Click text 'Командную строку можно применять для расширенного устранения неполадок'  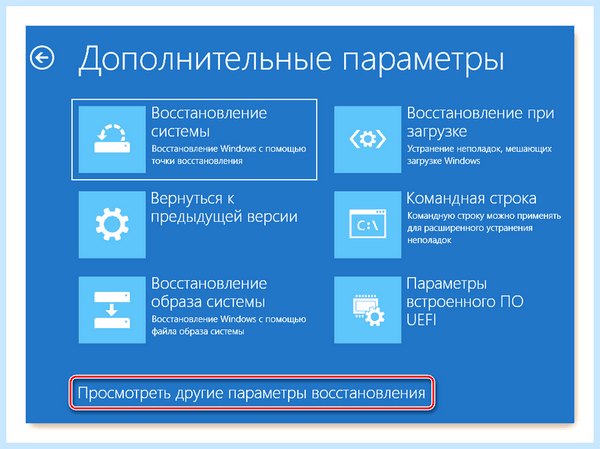(x=484, y=228)
